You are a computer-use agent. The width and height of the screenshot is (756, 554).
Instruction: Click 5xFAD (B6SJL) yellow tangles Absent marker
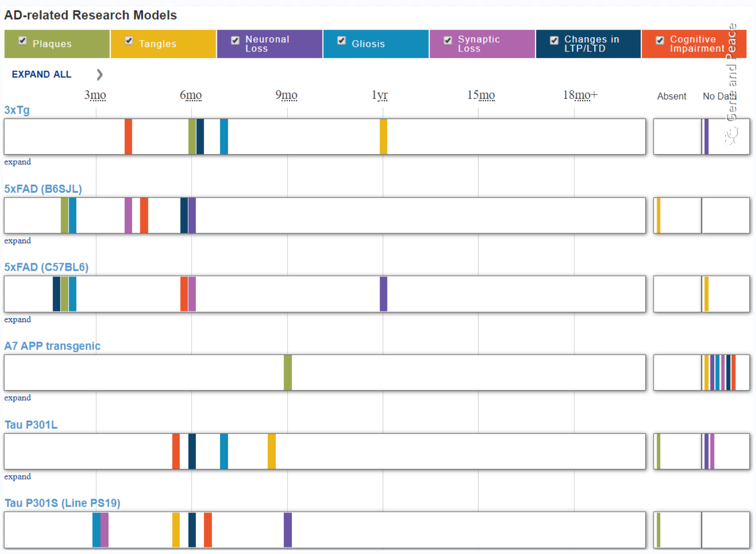[658, 215]
